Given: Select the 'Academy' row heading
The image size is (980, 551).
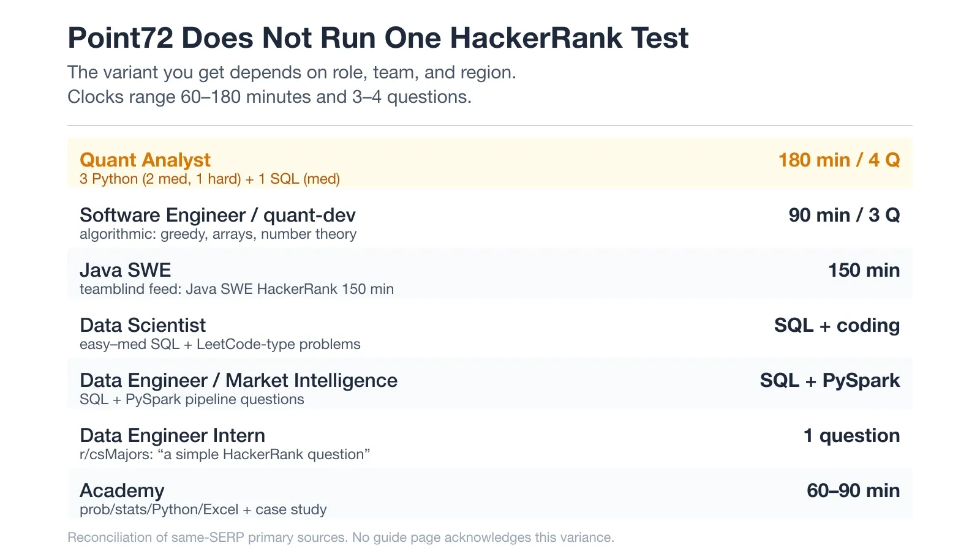Looking at the screenshot, I should point(122,490).
